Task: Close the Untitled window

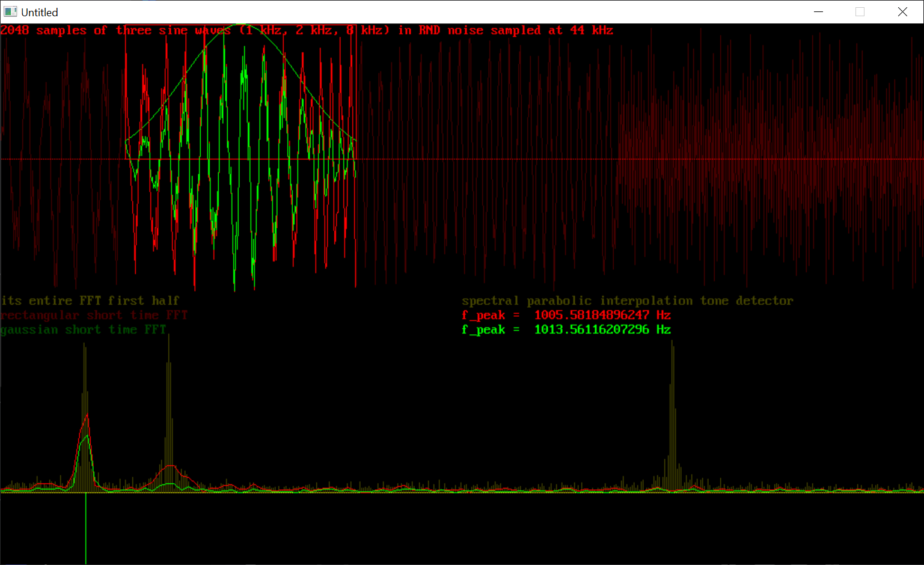Action: pos(902,12)
